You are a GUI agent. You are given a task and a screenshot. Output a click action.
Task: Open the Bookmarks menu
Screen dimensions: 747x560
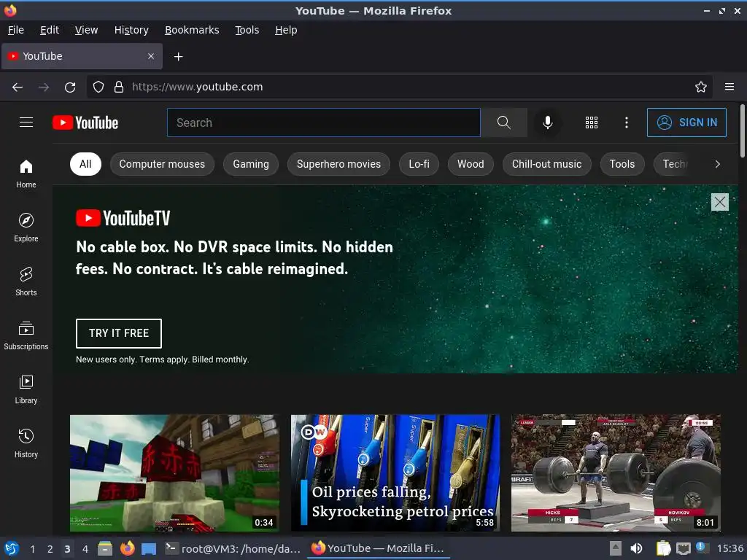tap(192, 30)
